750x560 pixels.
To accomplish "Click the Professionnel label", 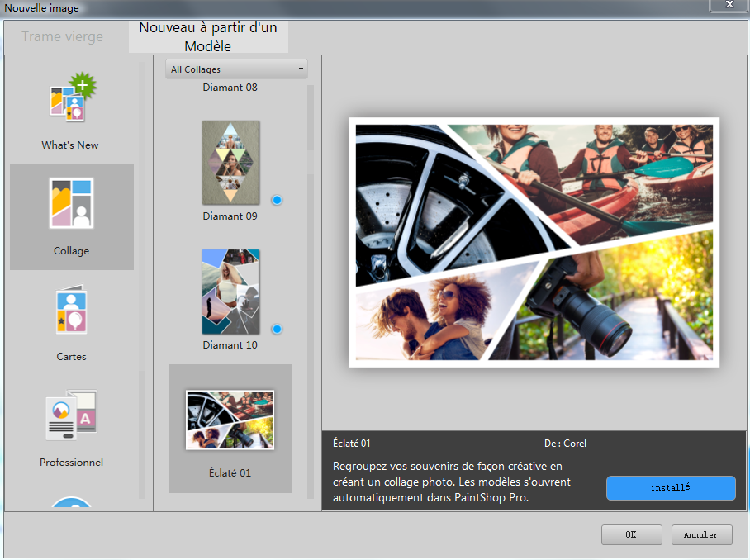I will tap(71, 462).
